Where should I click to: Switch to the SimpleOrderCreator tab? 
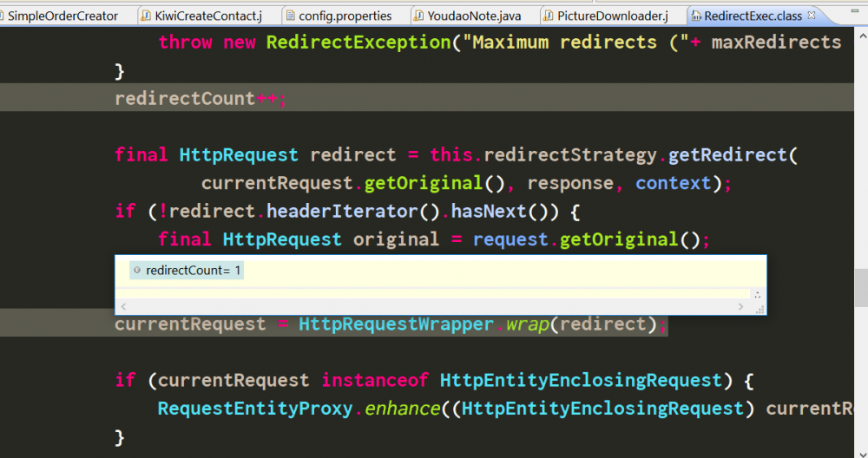click(x=62, y=16)
